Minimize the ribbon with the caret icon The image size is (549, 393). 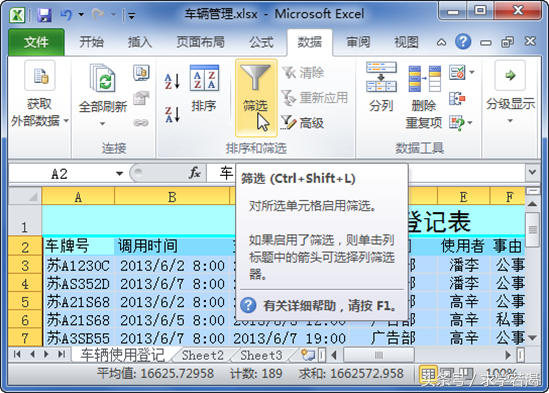point(442,43)
